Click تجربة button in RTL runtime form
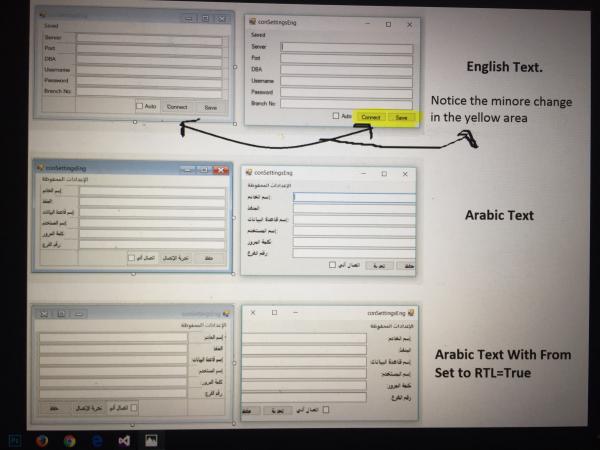The image size is (600, 450). [x=277, y=411]
